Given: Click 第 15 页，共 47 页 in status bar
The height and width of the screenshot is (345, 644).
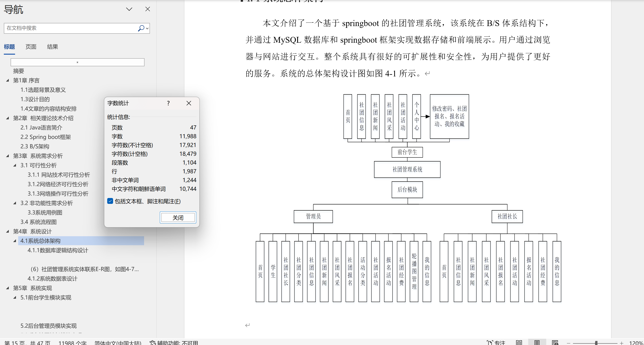Looking at the screenshot, I should coord(27,343).
